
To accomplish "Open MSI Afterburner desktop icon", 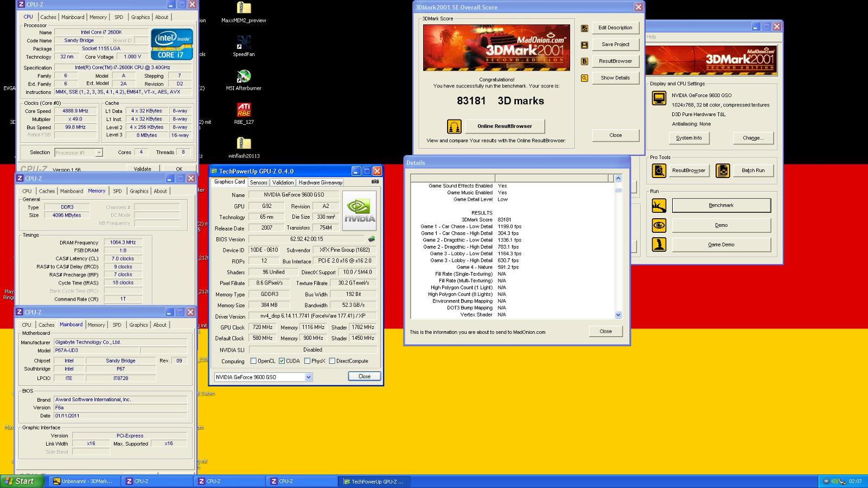I will (x=244, y=76).
